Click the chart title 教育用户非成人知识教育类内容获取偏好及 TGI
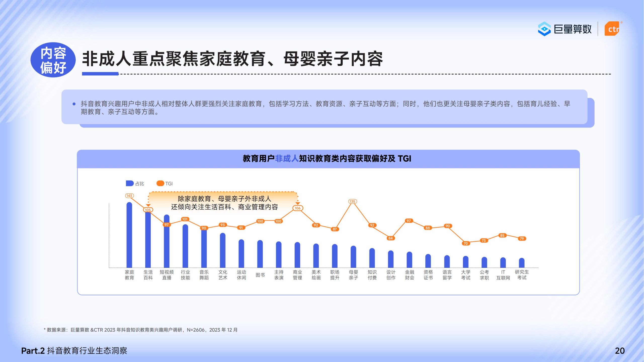The height and width of the screenshot is (362, 644). pos(327,159)
